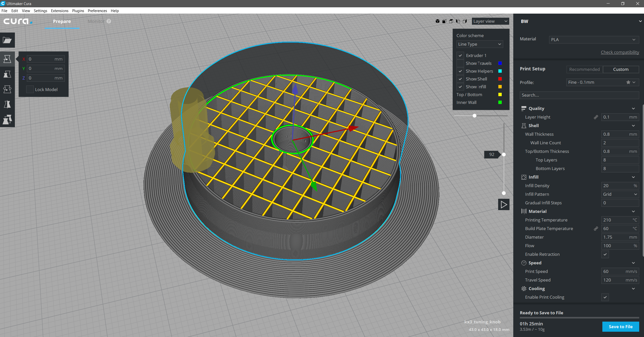Expand the PLA material dropdown
Screen dimensions: 644x337
click(594, 40)
